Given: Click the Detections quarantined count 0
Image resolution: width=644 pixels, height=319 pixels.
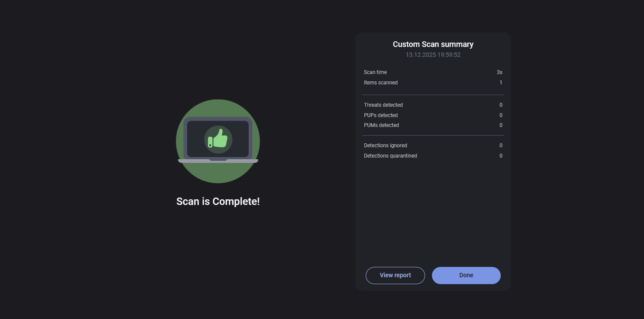Looking at the screenshot, I should pyautogui.click(x=501, y=156).
